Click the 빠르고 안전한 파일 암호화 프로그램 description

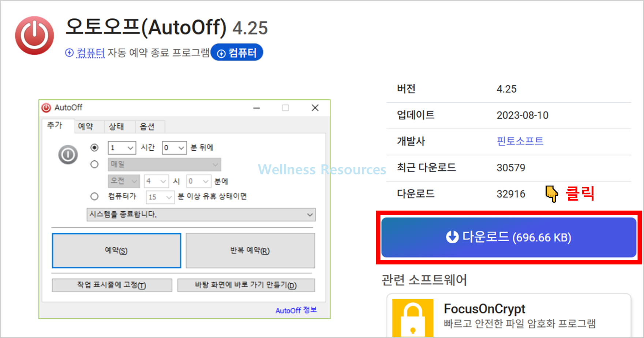(520, 324)
